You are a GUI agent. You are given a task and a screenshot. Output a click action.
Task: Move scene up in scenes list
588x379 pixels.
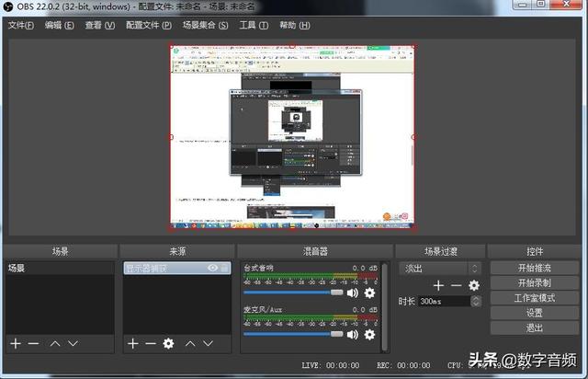[55, 343]
